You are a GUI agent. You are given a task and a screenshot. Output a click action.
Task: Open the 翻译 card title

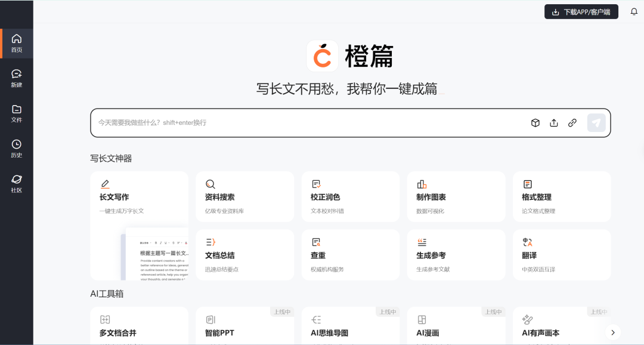530,255
